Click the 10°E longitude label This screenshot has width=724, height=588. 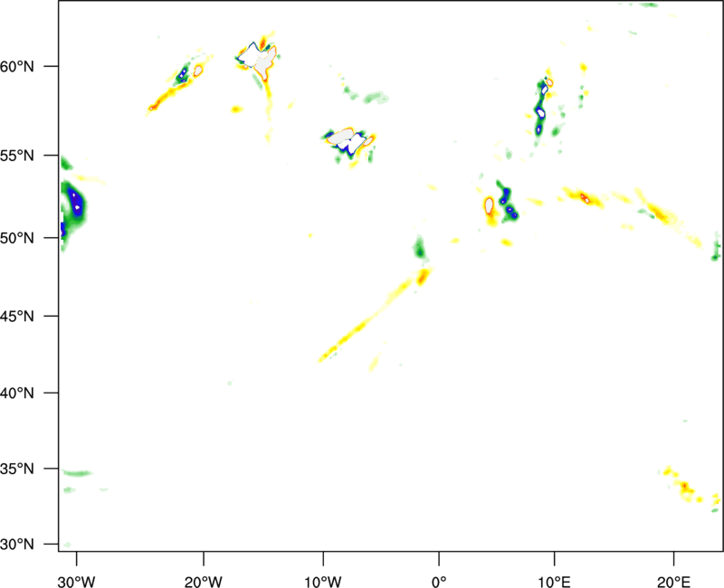[554, 582]
